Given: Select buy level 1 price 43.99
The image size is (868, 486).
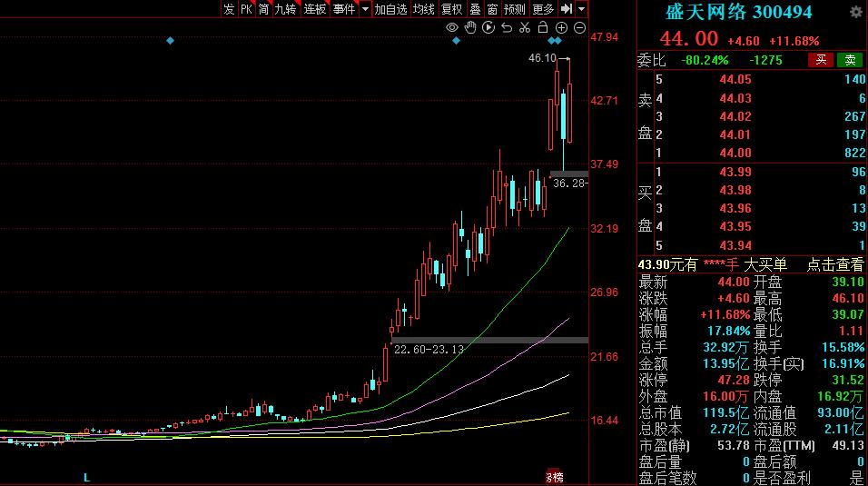Looking at the screenshot, I should coord(735,172).
